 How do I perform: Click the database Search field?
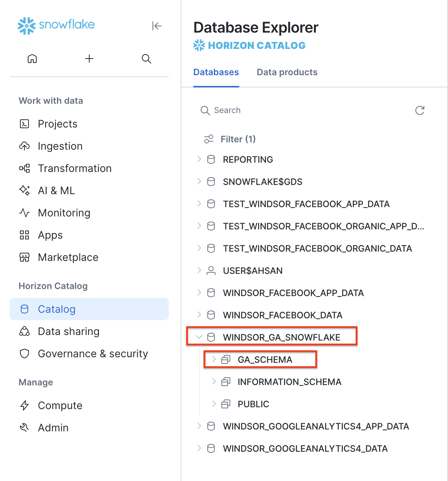coord(304,110)
